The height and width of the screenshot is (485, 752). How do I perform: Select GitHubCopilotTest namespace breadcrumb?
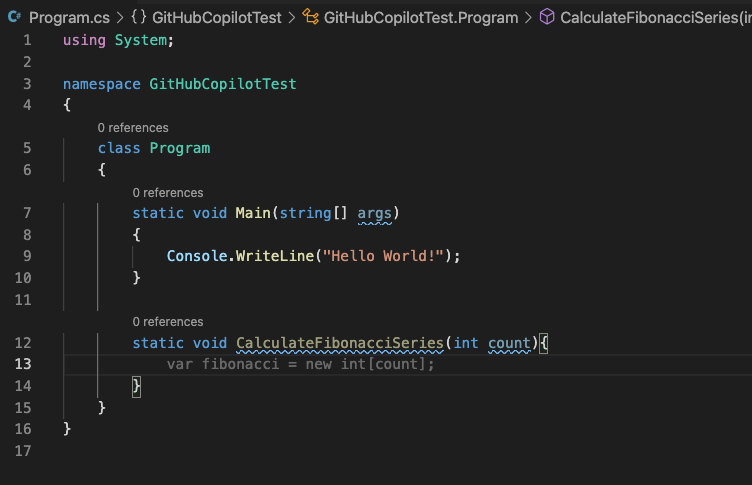click(x=217, y=18)
